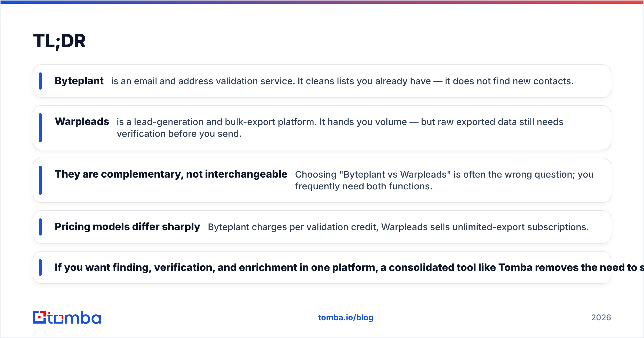Click the blue bar beside the complementary card

(x=40, y=180)
